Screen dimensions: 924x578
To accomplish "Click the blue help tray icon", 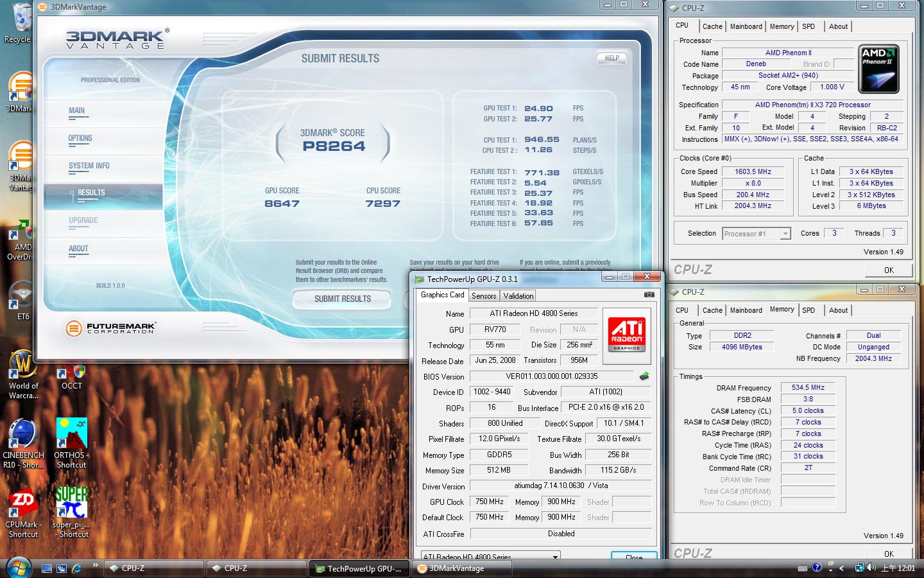I will point(817,568).
